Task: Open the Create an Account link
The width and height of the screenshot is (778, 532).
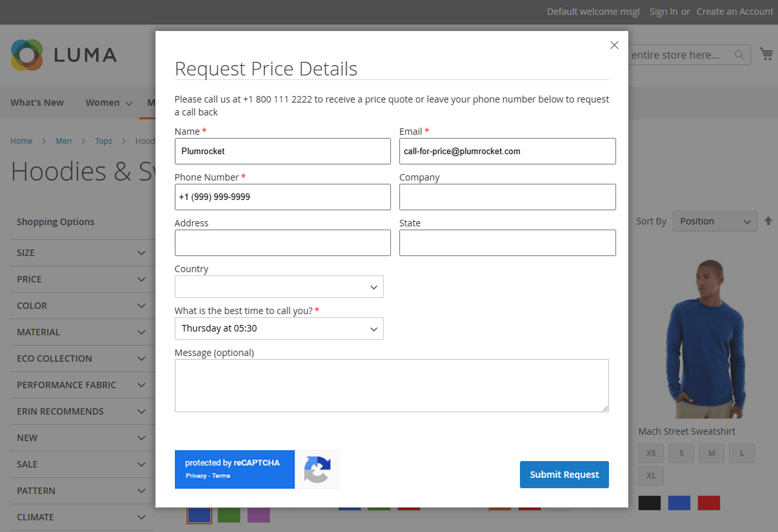Action: (x=735, y=12)
